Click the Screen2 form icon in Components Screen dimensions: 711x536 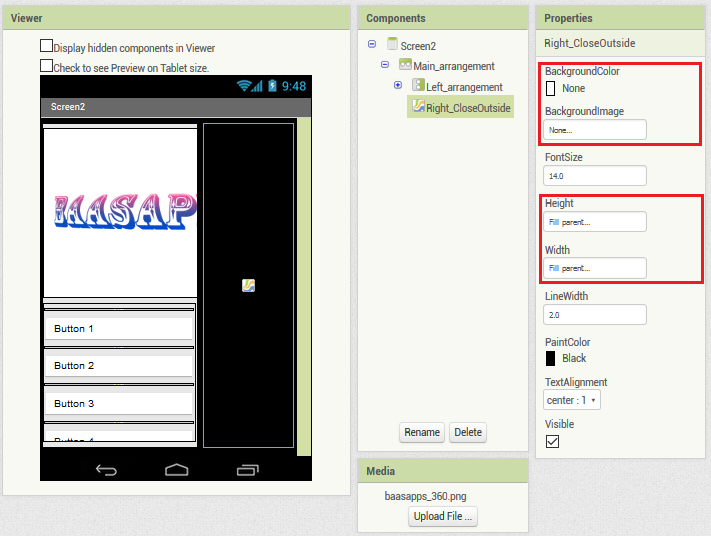click(392, 44)
